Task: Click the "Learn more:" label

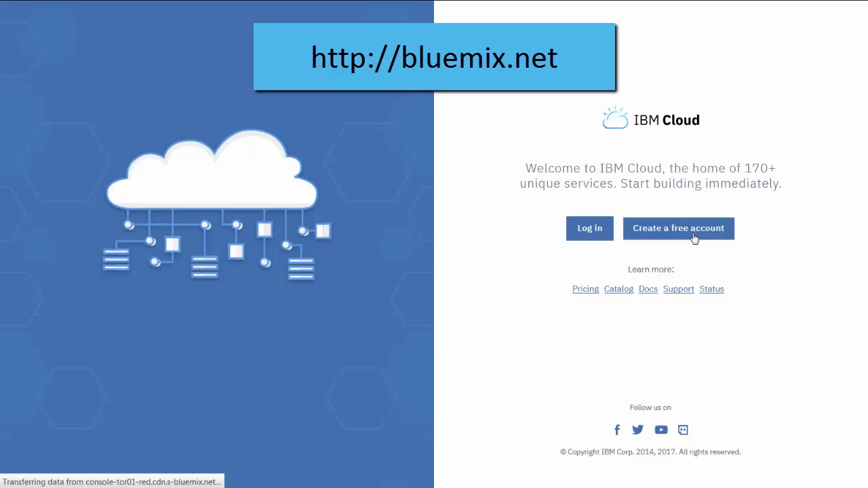Action: (650, 269)
